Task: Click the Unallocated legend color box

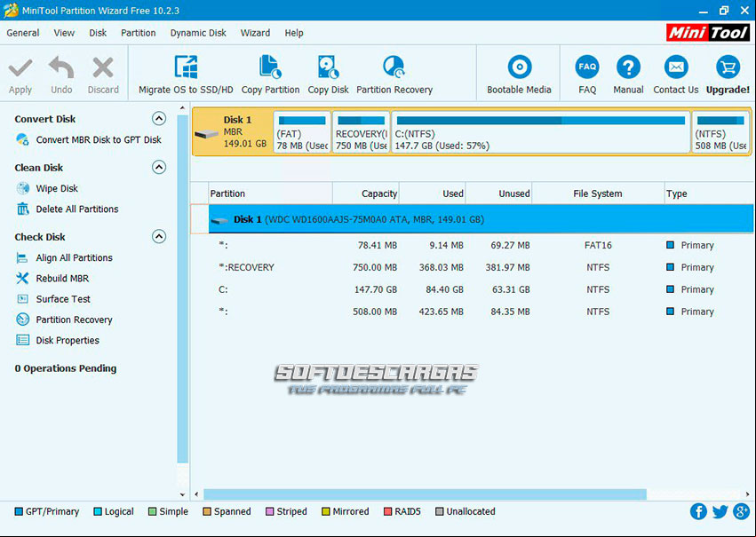Action: 439,511
